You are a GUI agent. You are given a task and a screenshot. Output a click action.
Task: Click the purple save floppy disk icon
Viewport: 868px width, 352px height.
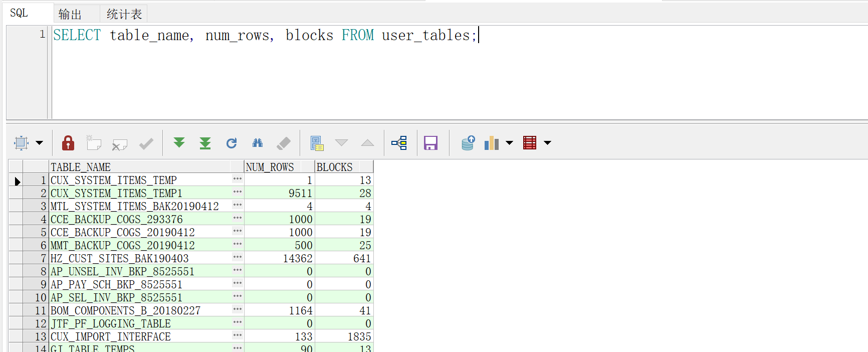(x=430, y=143)
